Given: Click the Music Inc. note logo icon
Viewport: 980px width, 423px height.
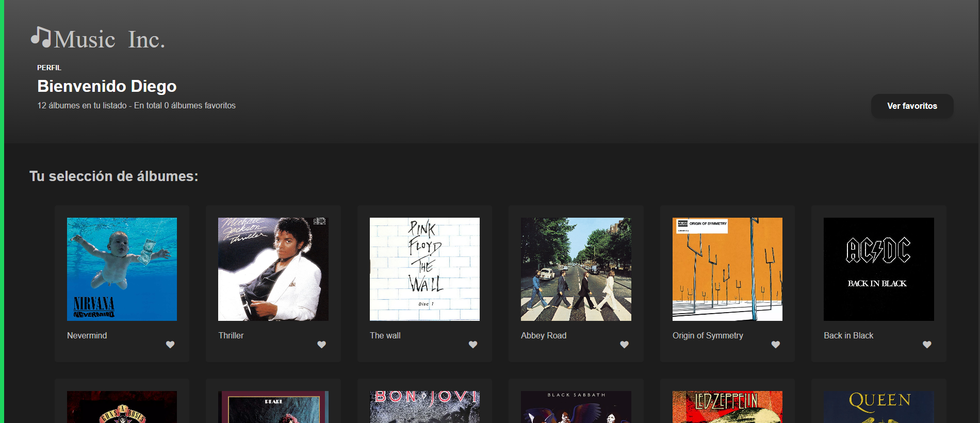Looking at the screenshot, I should point(41,37).
